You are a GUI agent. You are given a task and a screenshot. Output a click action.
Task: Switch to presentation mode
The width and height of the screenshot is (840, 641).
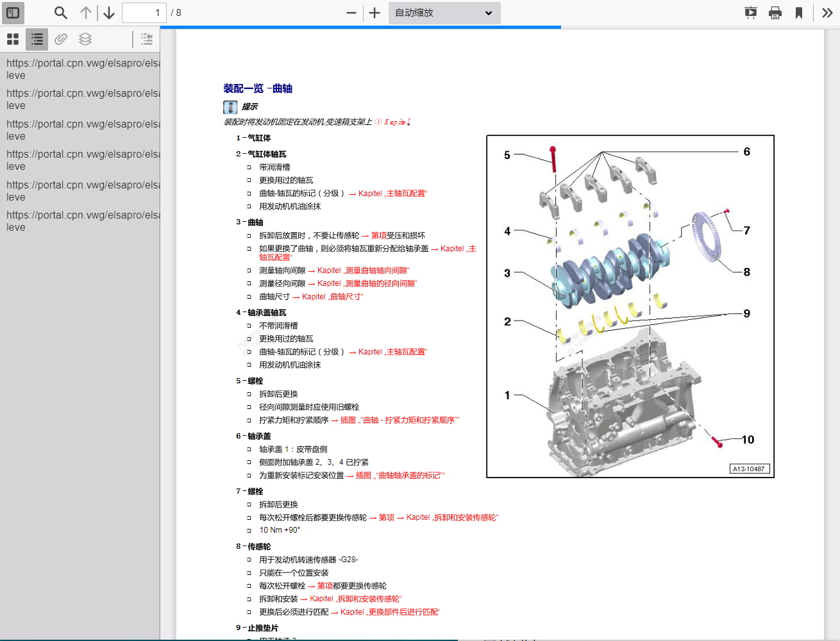[x=750, y=13]
